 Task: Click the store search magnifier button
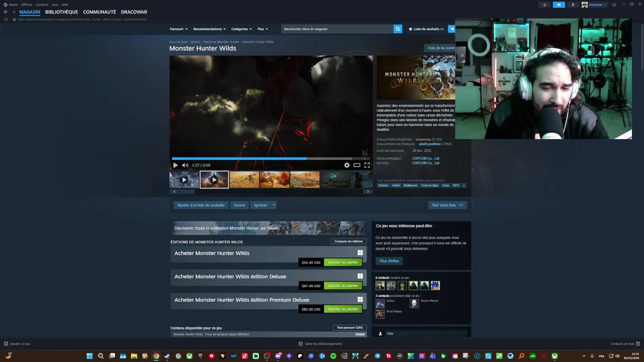398,29
